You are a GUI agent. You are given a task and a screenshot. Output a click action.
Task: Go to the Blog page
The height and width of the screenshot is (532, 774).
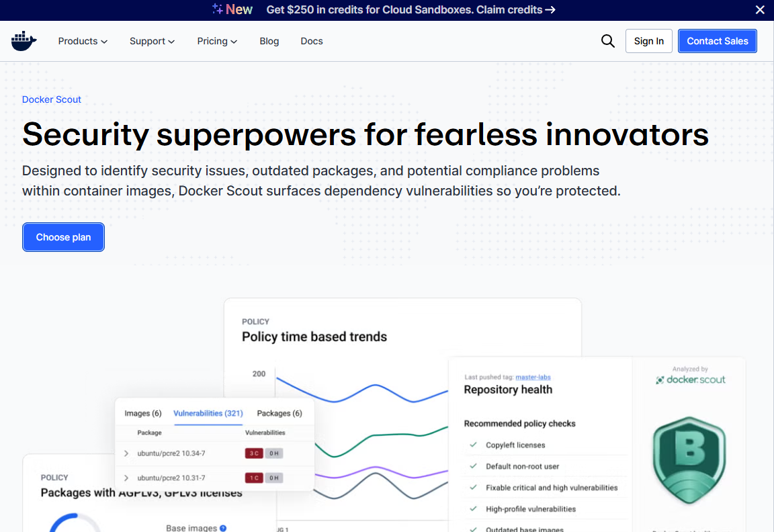click(x=269, y=41)
